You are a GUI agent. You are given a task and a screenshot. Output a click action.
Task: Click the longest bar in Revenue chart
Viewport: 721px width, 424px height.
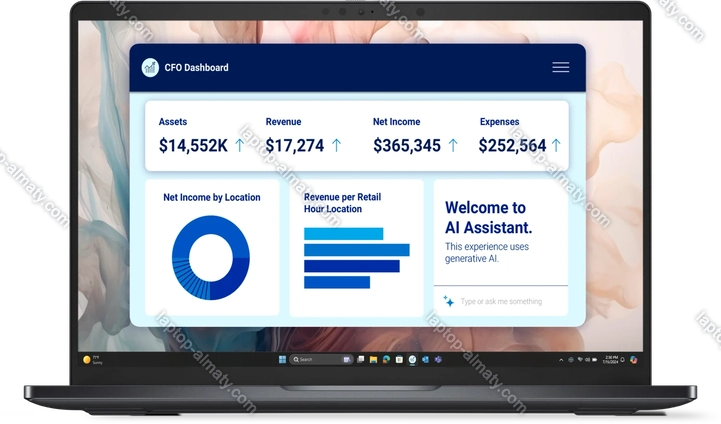click(356, 250)
